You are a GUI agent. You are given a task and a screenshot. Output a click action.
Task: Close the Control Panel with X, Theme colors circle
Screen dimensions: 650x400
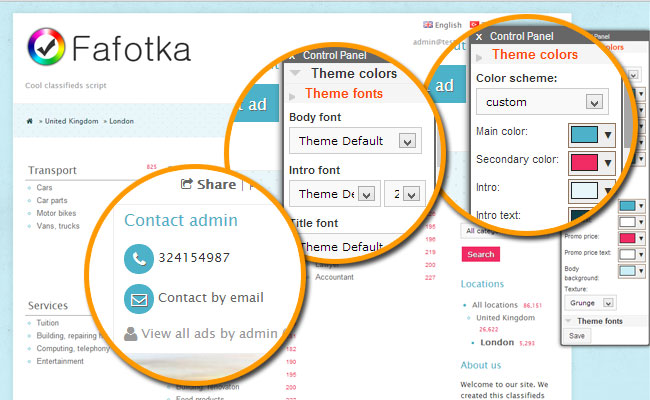point(479,37)
